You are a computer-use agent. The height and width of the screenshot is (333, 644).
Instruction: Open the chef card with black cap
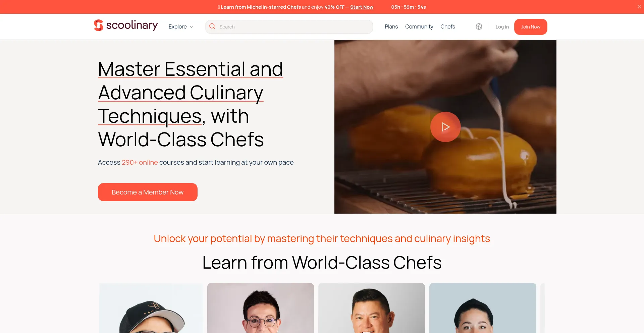[x=151, y=308]
